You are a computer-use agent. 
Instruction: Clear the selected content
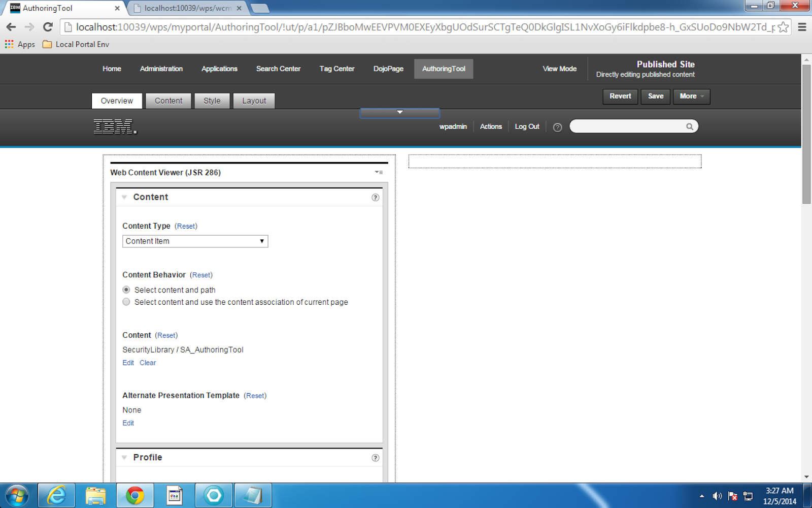148,363
